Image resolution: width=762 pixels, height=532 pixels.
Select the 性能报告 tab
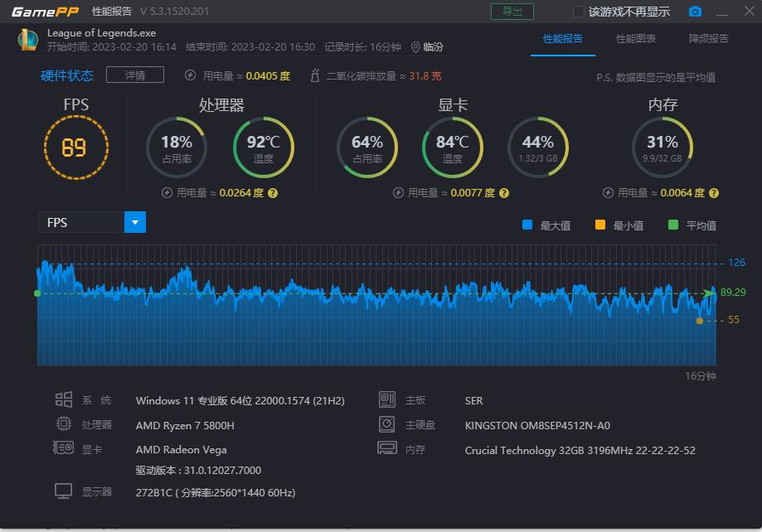[x=562, y=39]
